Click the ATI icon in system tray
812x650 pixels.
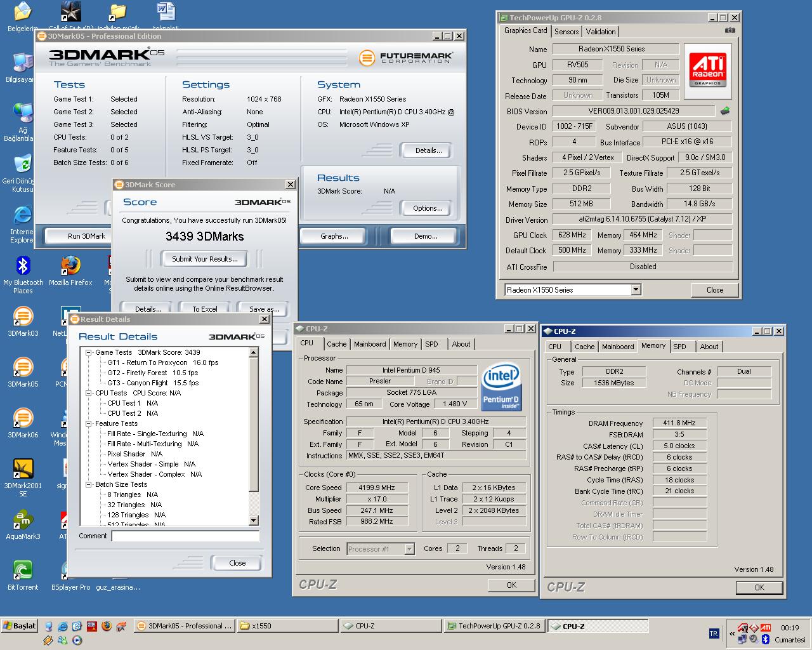tap(766, 628)
